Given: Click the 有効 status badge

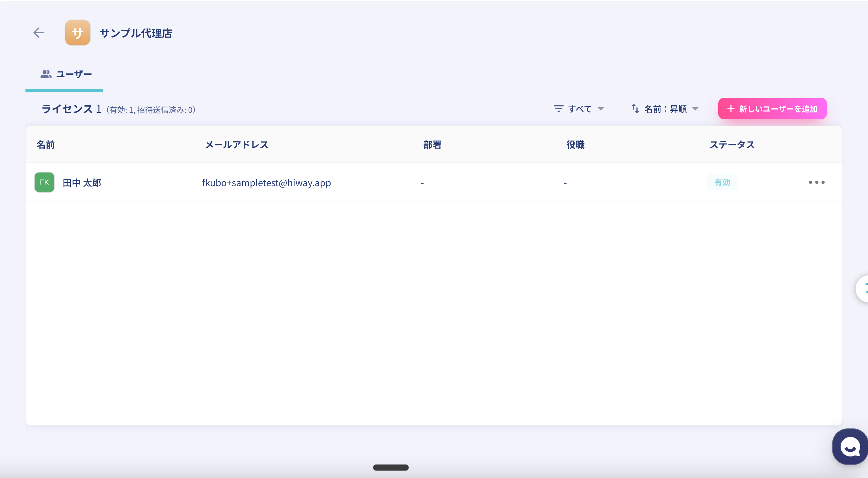Looking at the screenshot, I should pyautogui.click(x=722, y=183).
